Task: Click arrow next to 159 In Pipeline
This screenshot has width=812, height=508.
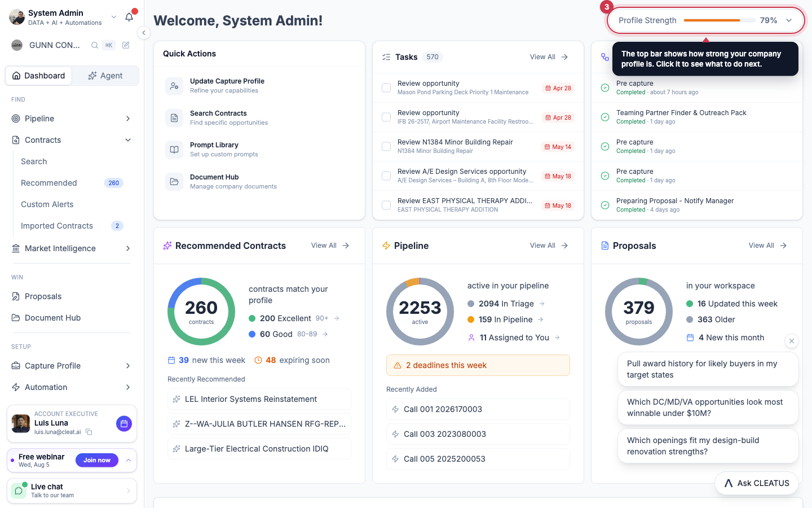Action: (541, 319)
